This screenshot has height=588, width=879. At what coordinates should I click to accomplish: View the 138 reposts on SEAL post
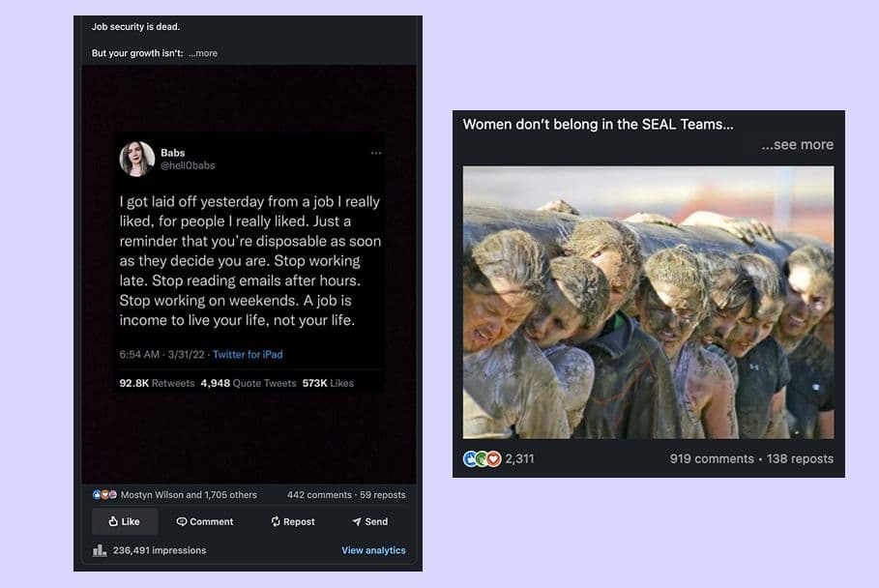tap(800, 458)
